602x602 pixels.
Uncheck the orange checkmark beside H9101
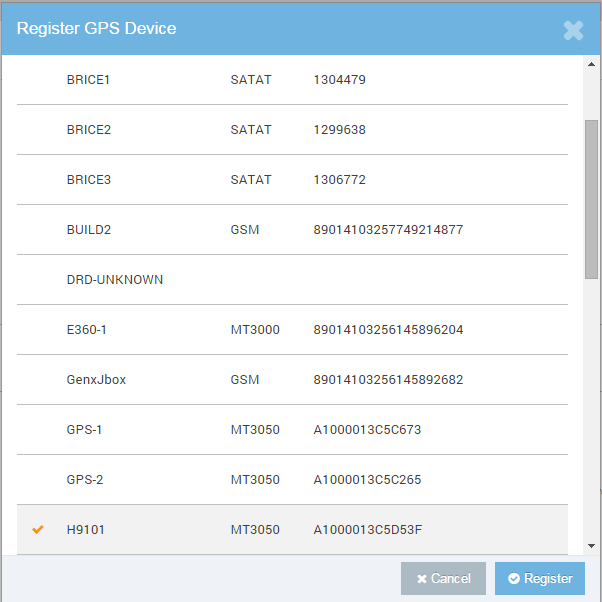click(x=39, y=529)
